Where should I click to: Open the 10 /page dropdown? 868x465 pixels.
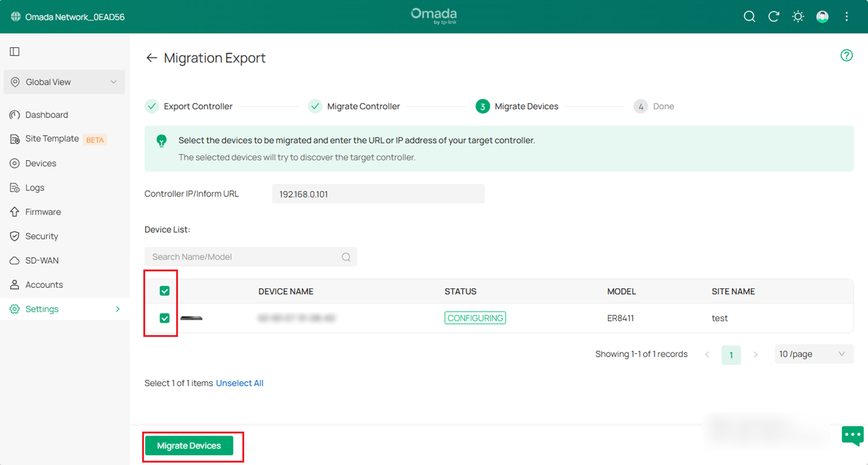click(814, 354)
